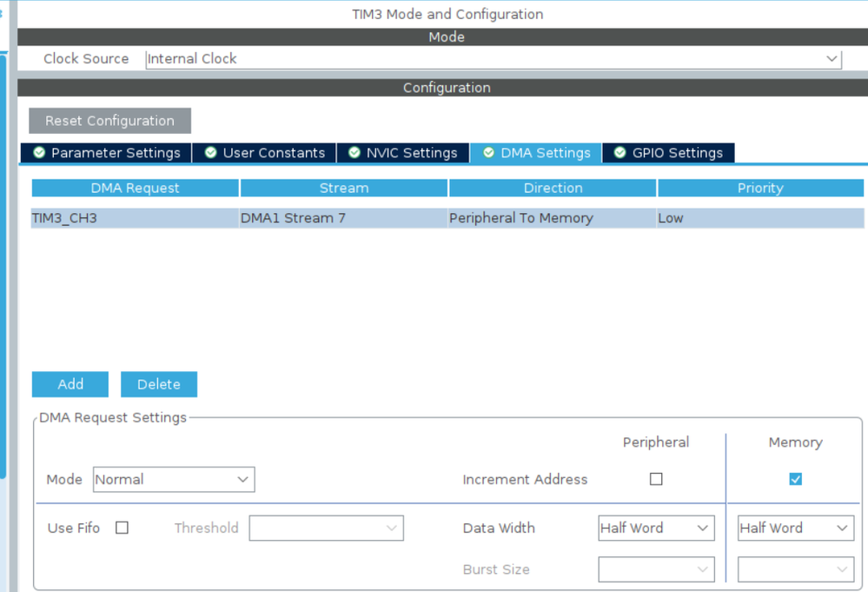Viewport: 868px width, 592px height.
Task: Click the Add button
Action: [70, 384]
